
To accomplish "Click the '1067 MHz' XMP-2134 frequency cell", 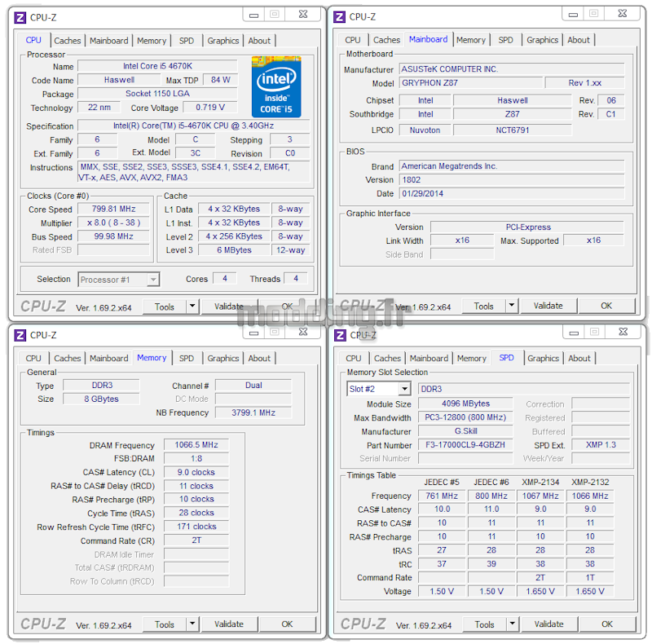I will point(540,496).
